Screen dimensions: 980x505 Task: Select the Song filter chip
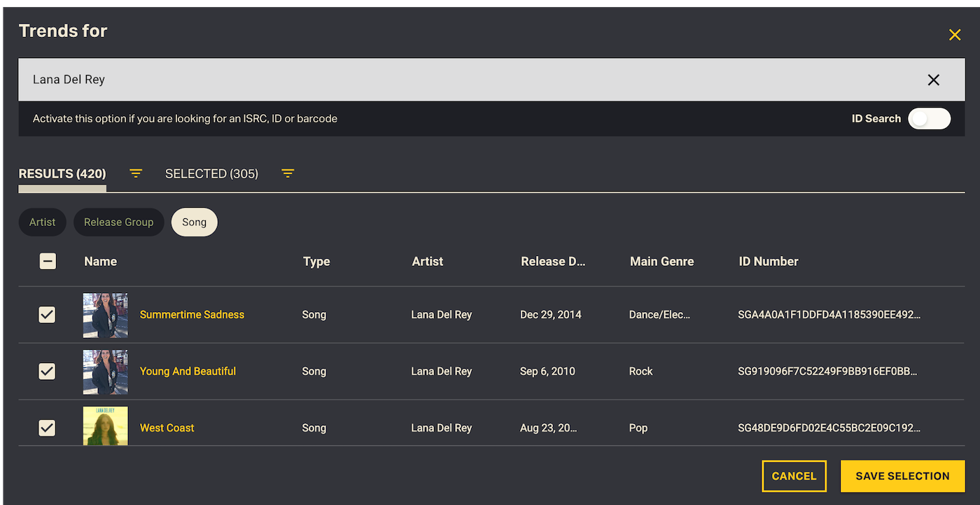(194, 222)
